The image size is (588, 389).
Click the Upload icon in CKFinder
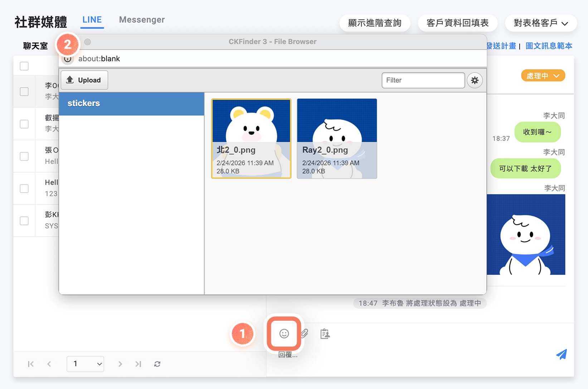point(84,80)
